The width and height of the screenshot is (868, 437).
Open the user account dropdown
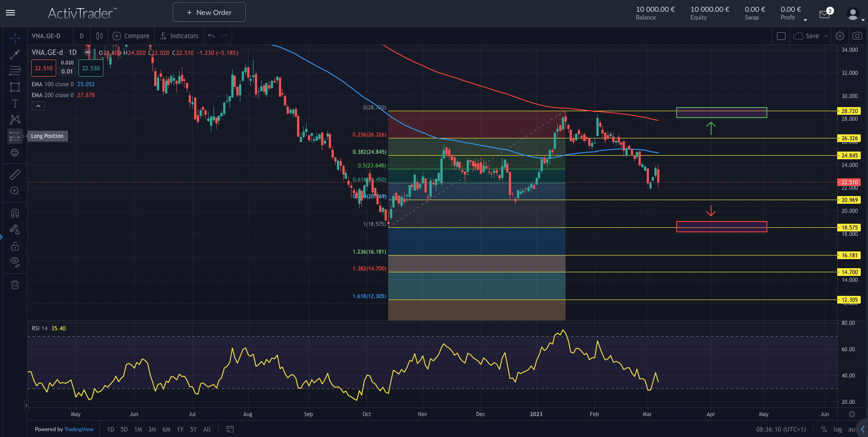[855, 15]
